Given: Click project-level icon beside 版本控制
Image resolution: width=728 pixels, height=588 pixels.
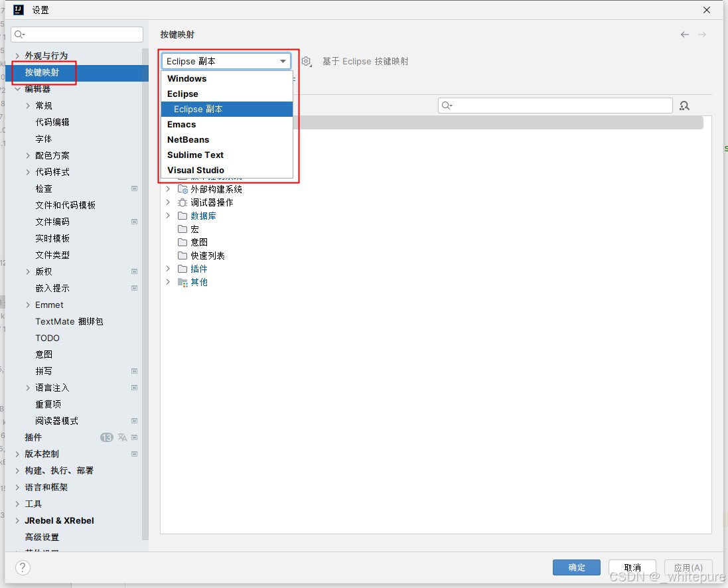Looking at the screenshot, I should coord(134,454).
